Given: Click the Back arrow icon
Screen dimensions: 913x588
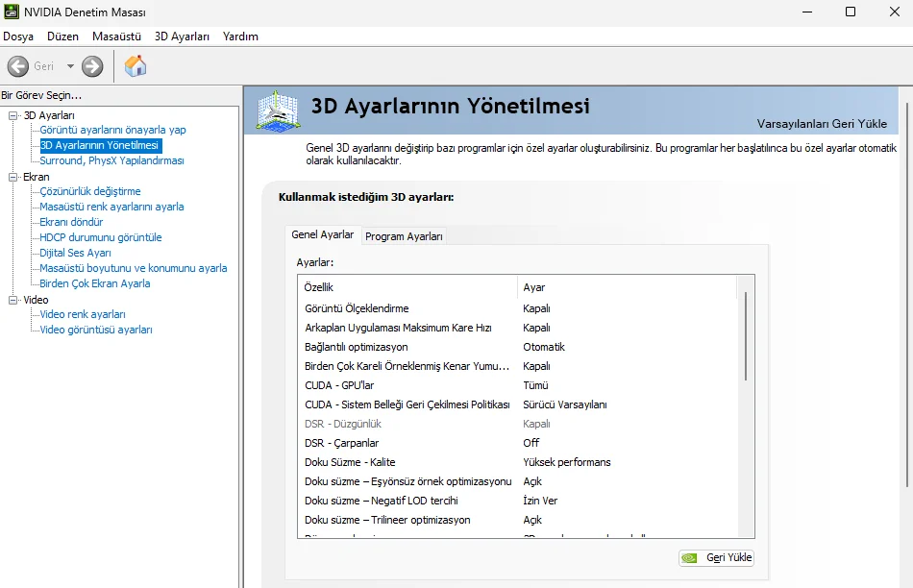Looking at the screenshot, I should click(x=18, y=66).
